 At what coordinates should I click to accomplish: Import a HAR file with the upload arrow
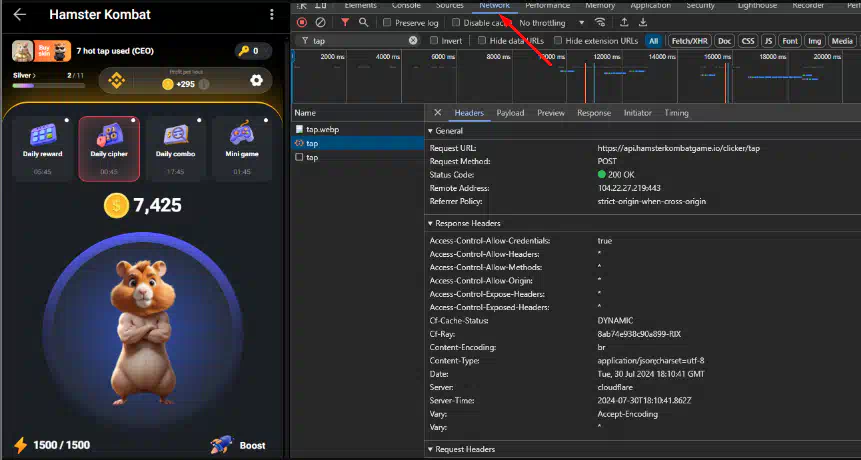pos(624,23)
